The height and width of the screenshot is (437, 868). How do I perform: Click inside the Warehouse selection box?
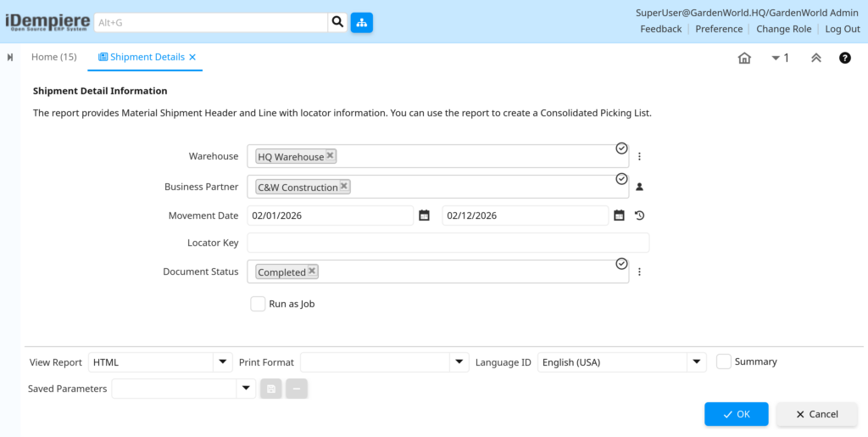[438, 156]
